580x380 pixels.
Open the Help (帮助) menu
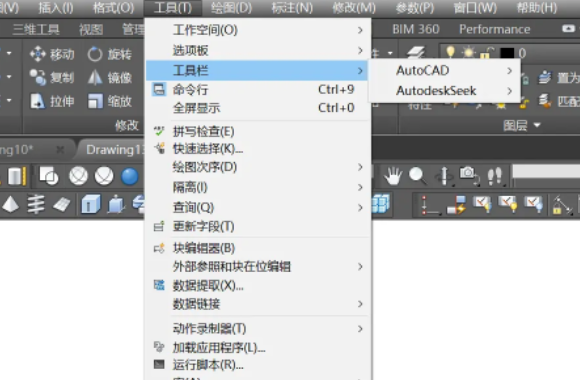coord(536,7)
